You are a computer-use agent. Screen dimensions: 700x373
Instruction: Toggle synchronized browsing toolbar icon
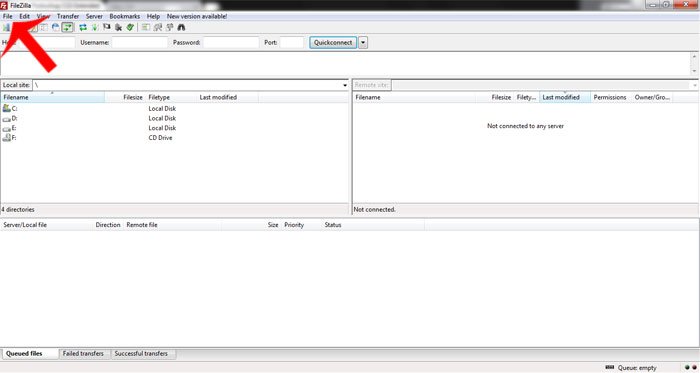click(x=170, y=27)
